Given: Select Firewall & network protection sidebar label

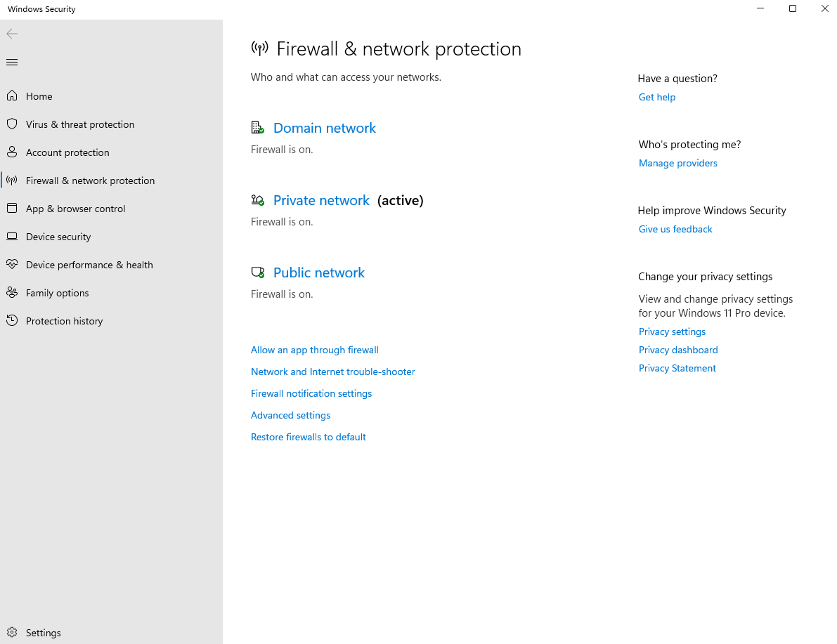Looking at the screenshot, I should click(90, 180).
